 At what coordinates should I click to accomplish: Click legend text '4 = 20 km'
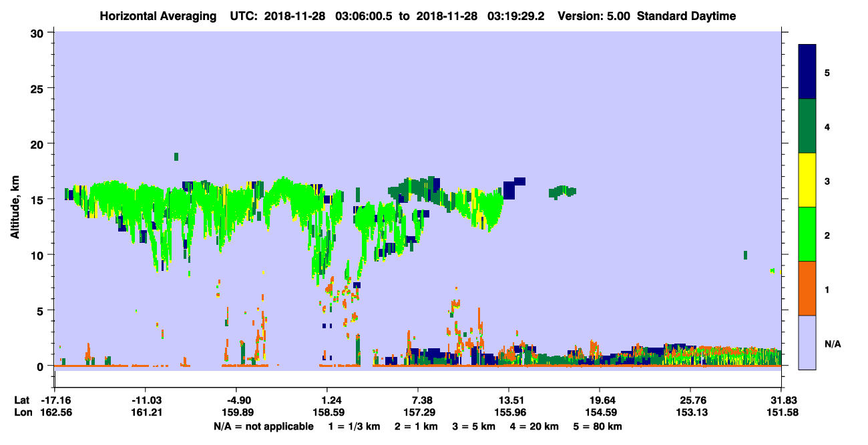(534, 426)
